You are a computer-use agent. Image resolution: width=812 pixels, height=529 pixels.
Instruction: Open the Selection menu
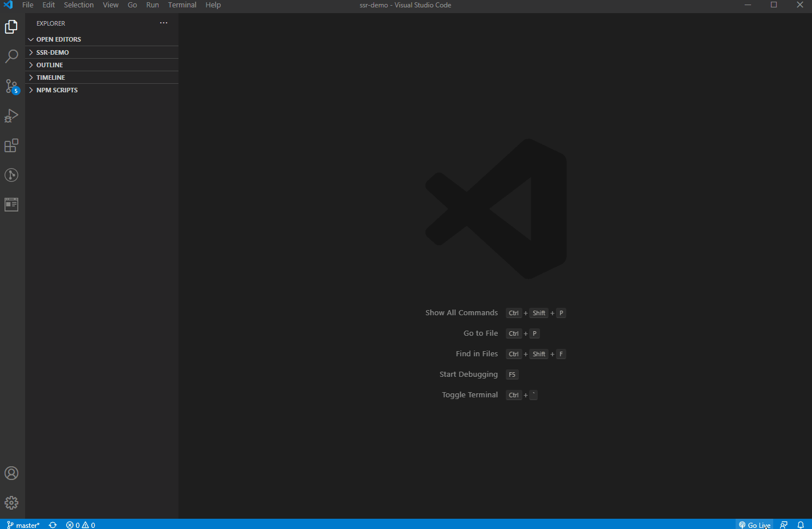pyautogui.click(x=79, y=5)
